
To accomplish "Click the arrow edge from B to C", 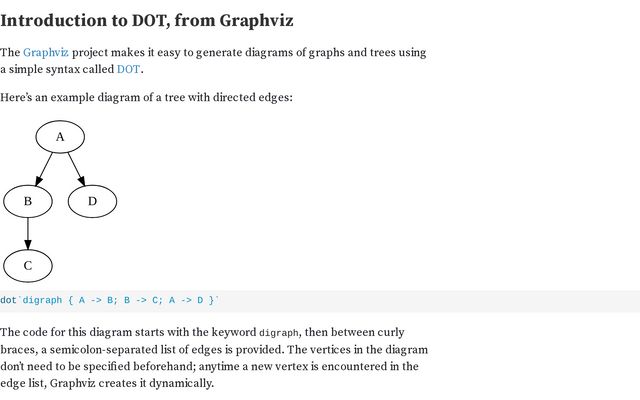I will pyautogui.click(x=28, y=233).
